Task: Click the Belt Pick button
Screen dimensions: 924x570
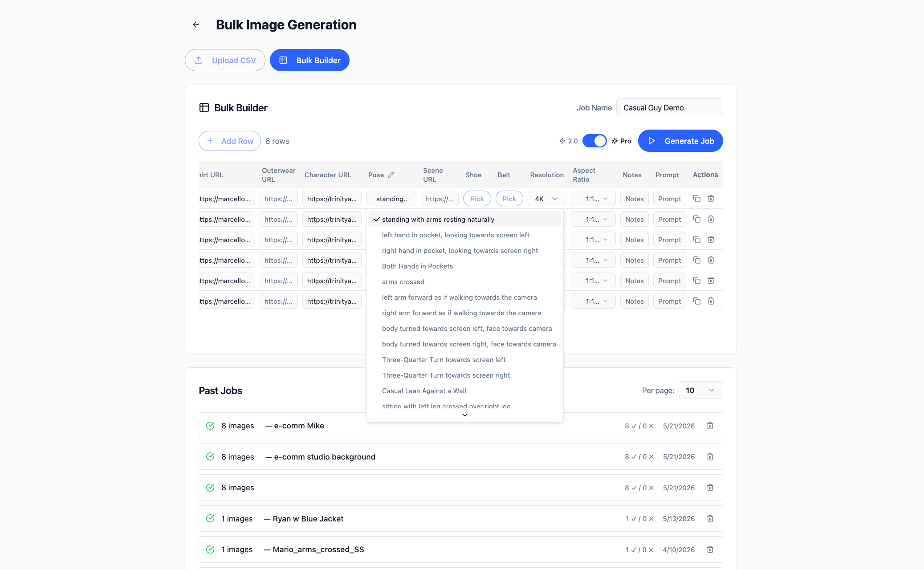Action: click(509, 199)
